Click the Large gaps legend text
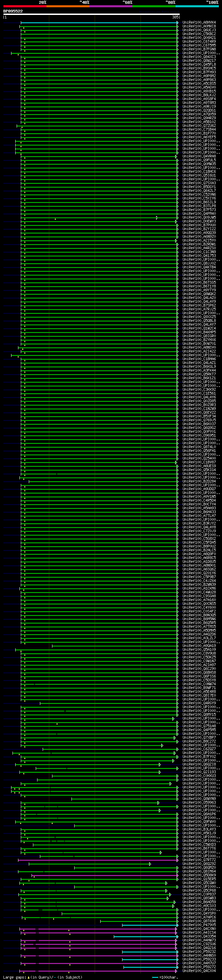 [x=43, y=978]
